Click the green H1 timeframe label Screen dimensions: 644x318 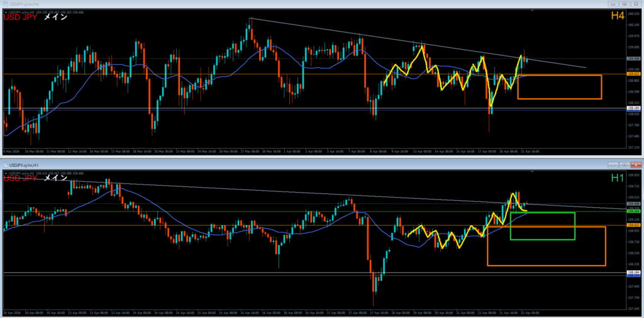[618, 178]
